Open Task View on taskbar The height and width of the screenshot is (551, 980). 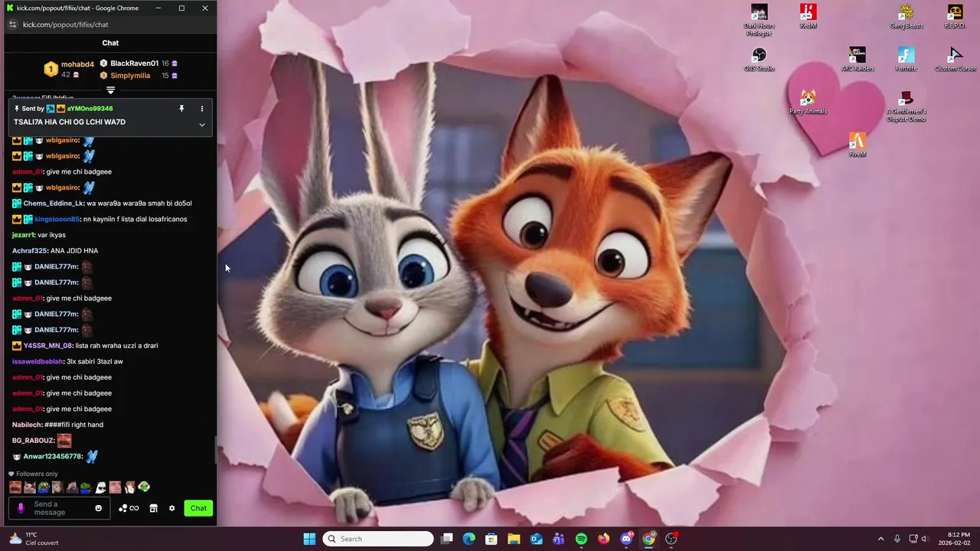click(x=447, y=539)
